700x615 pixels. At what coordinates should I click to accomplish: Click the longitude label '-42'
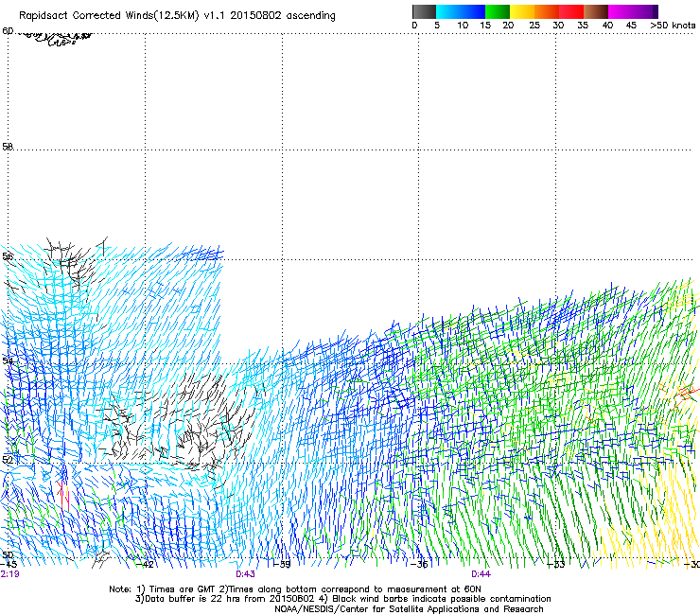147,565
